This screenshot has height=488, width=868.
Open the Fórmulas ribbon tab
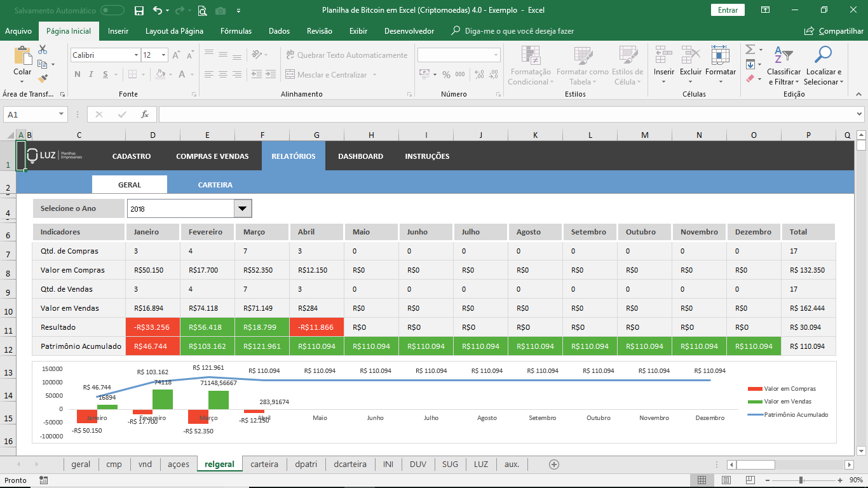point(236,31)
